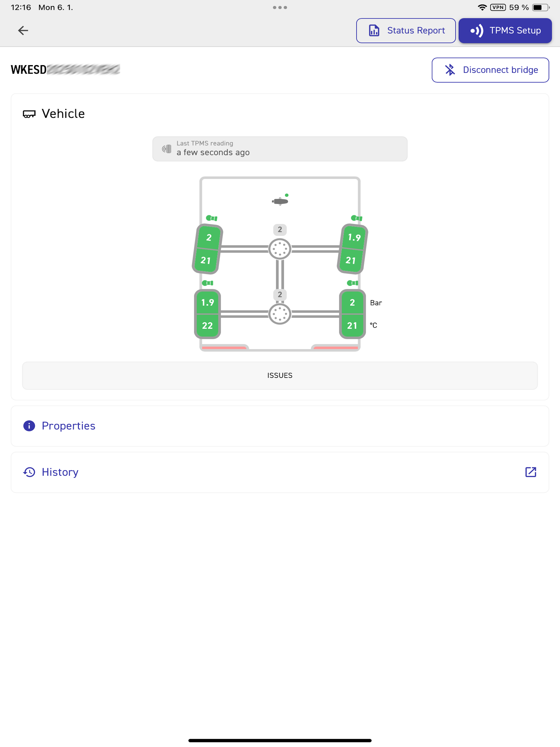Expand the Properties panel
Image resolution: width=560 pixels, height=747 pixels.
pos(280,426)
